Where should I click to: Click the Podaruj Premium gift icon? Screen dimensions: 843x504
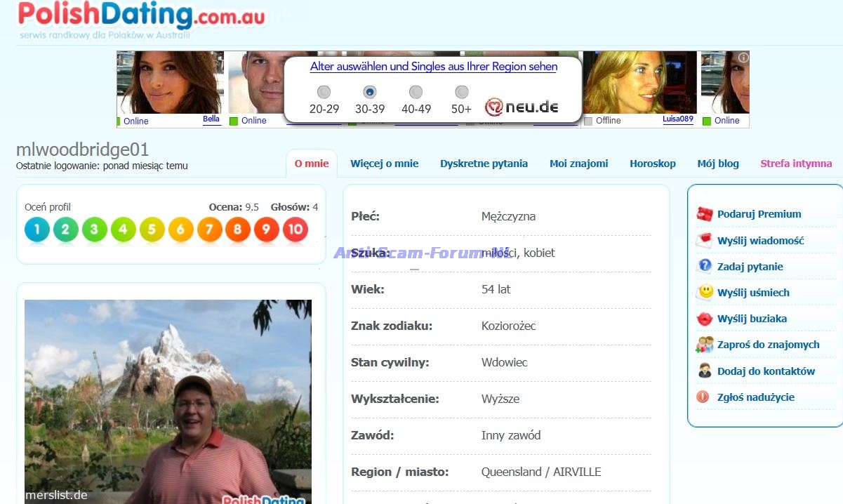coord(704,214)
